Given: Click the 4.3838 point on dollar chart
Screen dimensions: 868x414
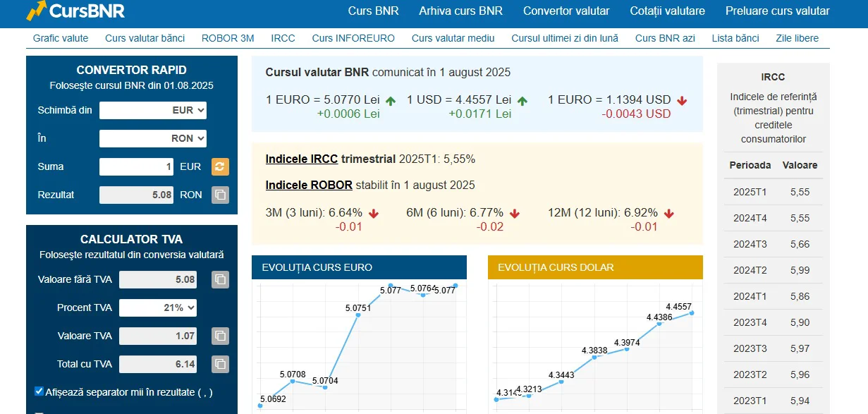Looking at the screenshot, I should 594,358.
